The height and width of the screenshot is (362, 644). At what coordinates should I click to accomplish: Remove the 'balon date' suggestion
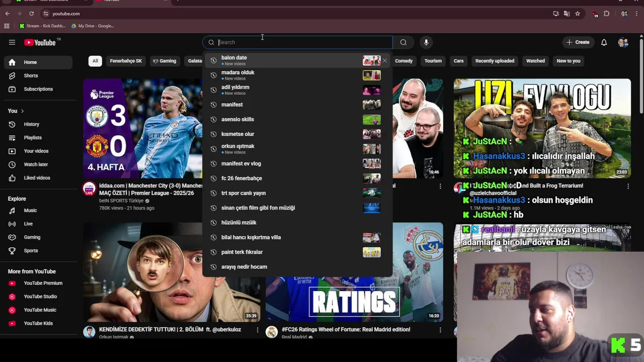tap(385, 61)
